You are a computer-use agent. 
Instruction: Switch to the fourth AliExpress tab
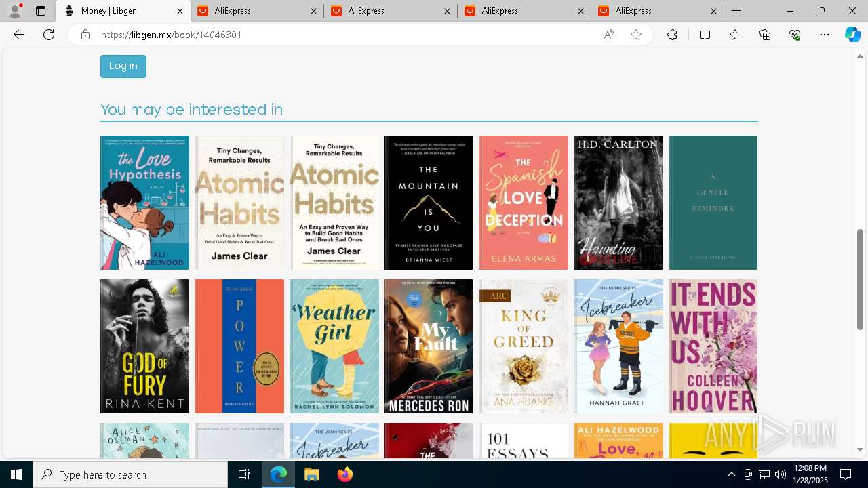(x=657, y=11)
